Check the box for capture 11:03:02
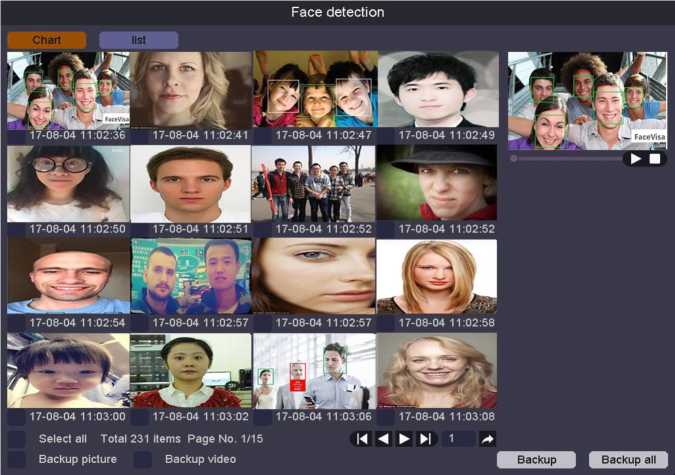This screenshot has width=675, height=475. pyautogui.click(x=140, y=417)
